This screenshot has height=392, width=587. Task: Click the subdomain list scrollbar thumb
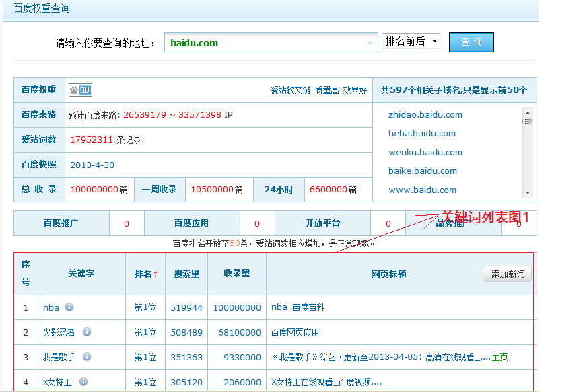pyautogui.click(x=528, y=122)
